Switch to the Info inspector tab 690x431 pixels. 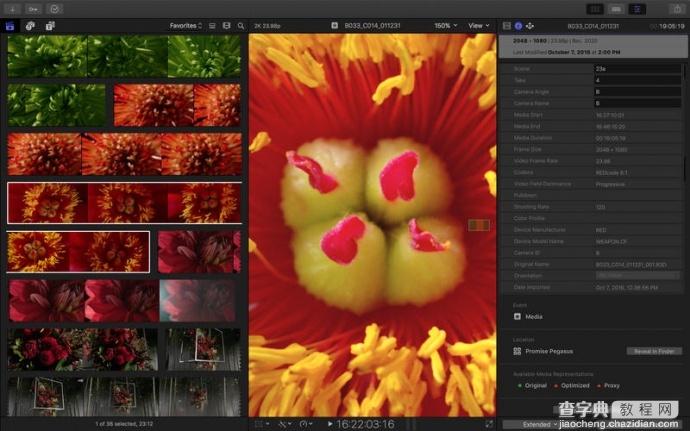(x=517, y=25)
